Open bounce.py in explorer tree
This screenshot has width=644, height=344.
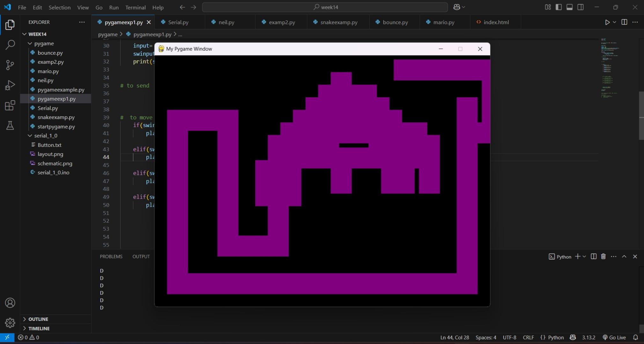50,53
